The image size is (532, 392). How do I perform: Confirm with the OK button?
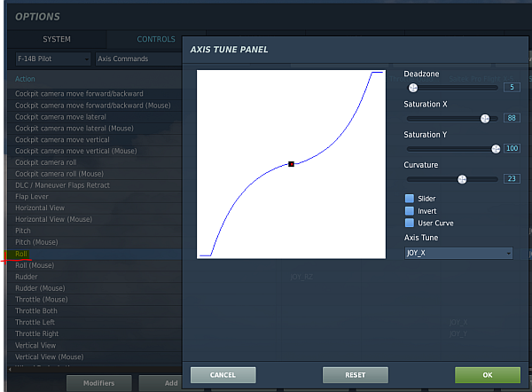click(x=488, y=375)
